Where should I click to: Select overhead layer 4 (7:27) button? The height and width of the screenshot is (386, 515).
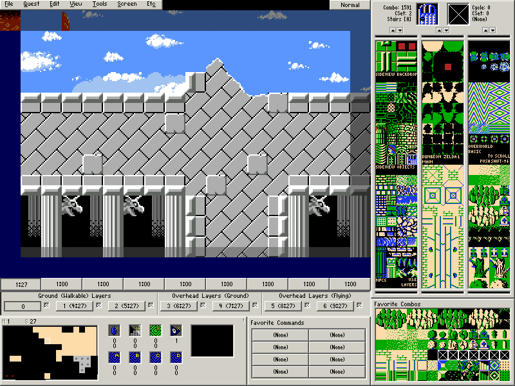pyautogui.click(x=231, y=306)
